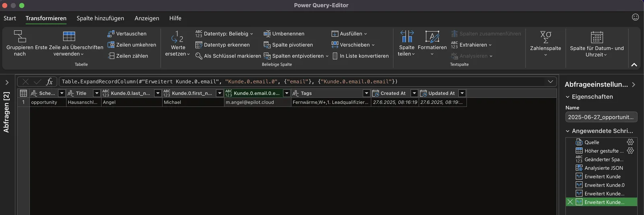Image resolution: width=644 pixels, height=215 pixels.
Task: Select the Geänderter Spa... step
Action: coord(601,159)
